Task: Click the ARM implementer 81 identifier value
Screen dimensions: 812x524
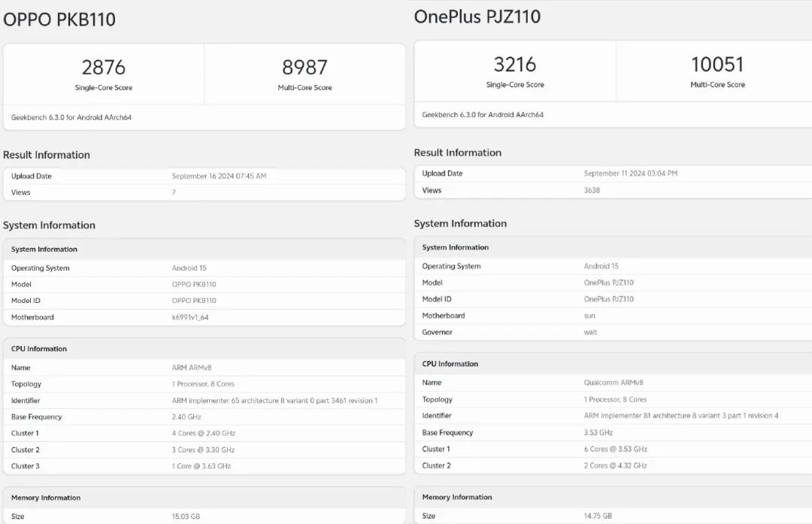Action: (x=681, y=415)
